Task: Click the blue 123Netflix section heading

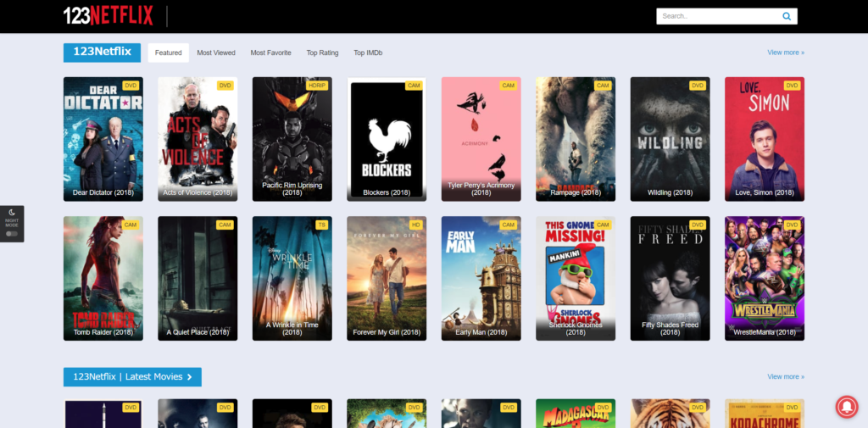Action: click(x=102, y=53)
